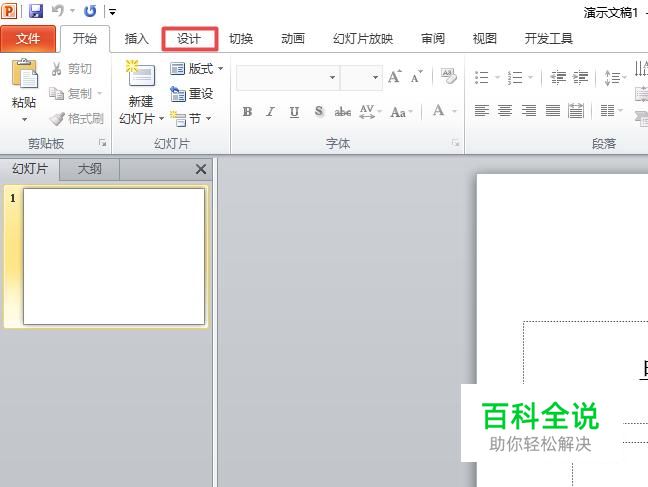Open the 文件 (File) tab
The width and height of the screenshot is (648, 487).
[x=28, y=39]
